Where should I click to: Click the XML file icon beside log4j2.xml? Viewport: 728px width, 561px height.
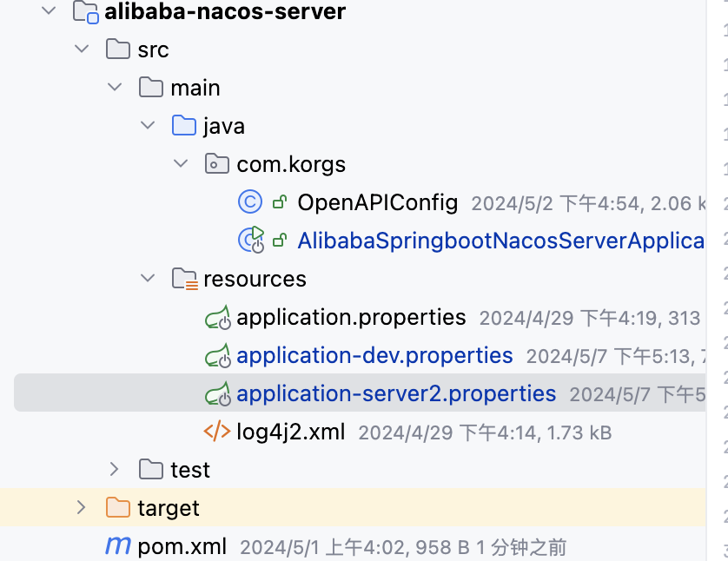(x=217, y=432)
